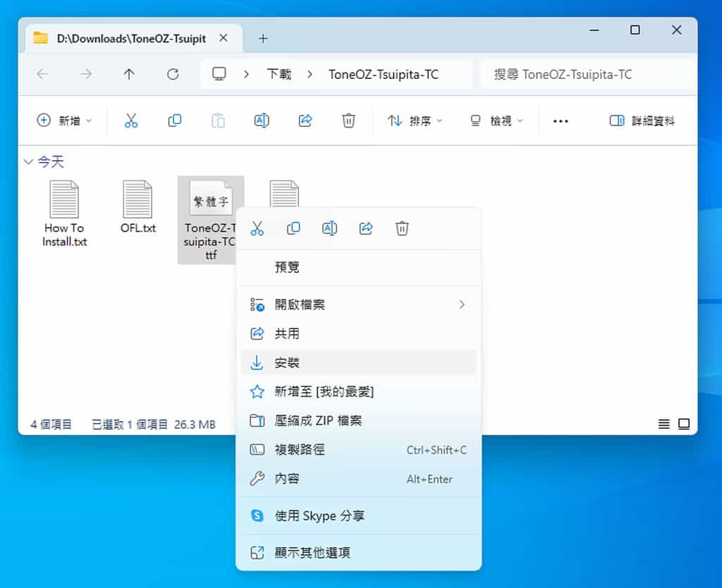Choose 新增至 [我的最愛]
722x588 pixels.
coord(359,391)
